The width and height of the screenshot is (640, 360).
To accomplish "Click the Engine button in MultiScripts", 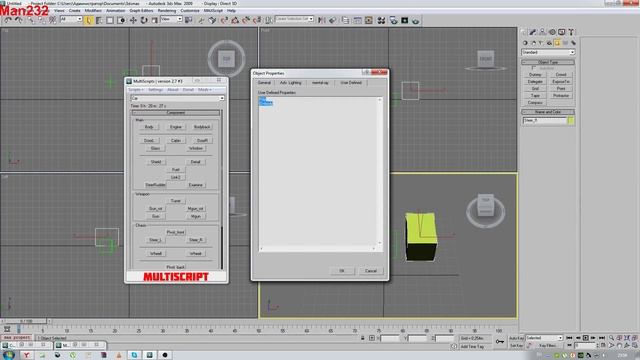I will (x=176, y=127).
